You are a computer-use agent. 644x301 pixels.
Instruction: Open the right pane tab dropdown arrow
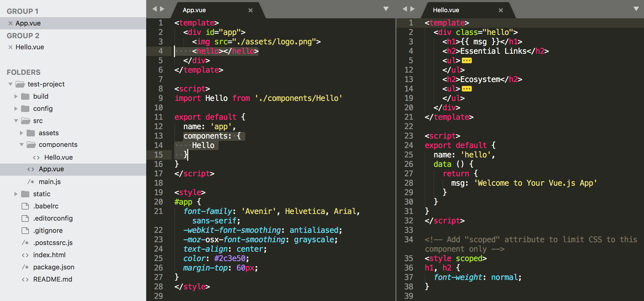pyautogui.click(x=636, y=9)
